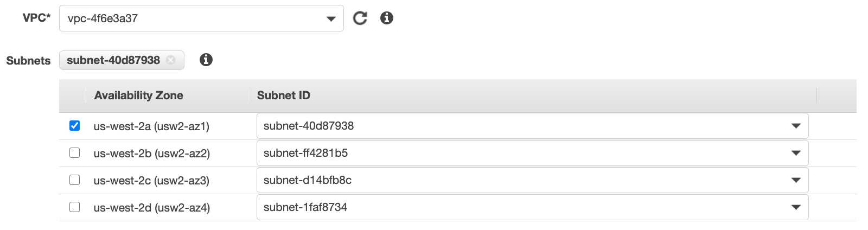Open the subnet-40d87938 dropdown

tap(532, 126)
